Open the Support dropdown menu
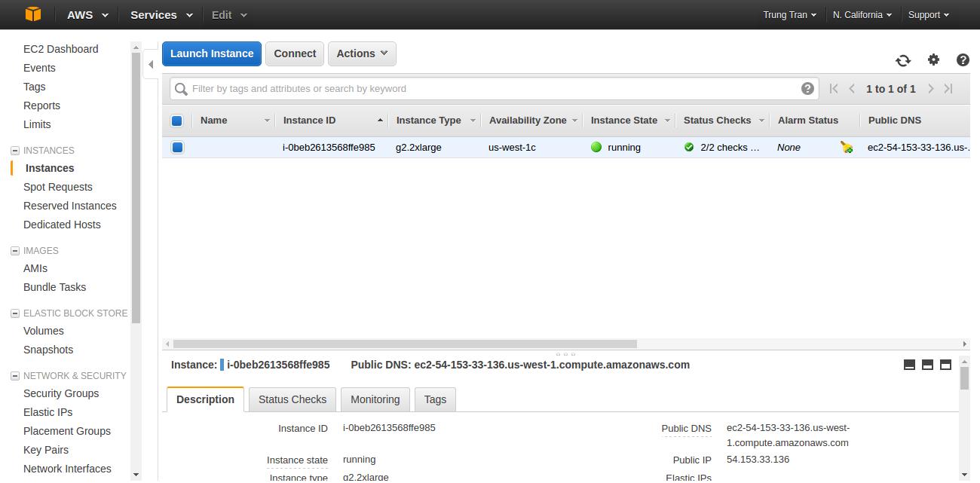The width and height of the screenshot is (980, 483). (929, 14)
